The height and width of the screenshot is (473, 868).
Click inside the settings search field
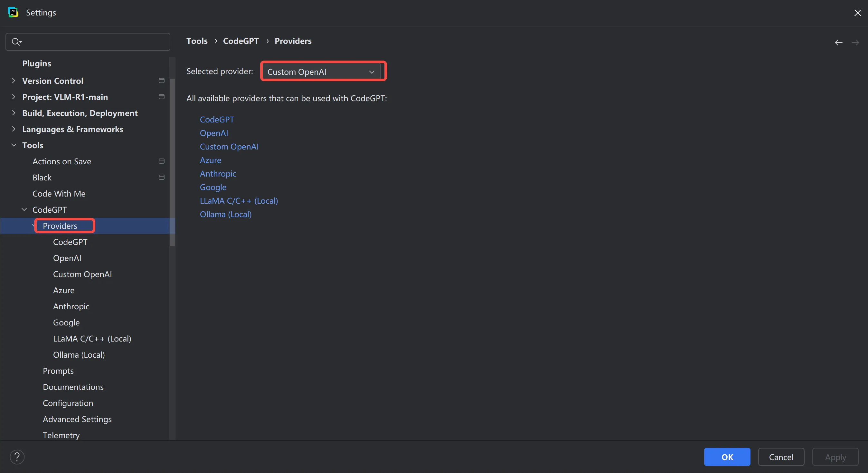click(x=88, y=42)
